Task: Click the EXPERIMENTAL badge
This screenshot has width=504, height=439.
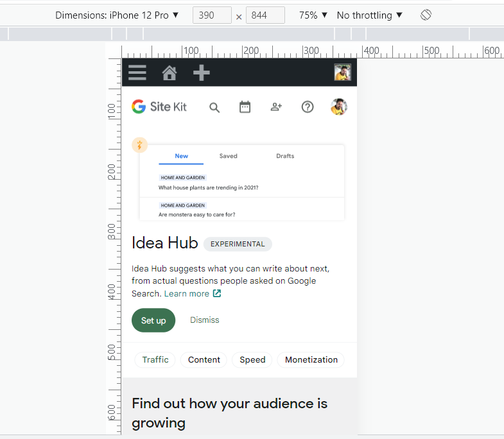Action: coord(238,245)
